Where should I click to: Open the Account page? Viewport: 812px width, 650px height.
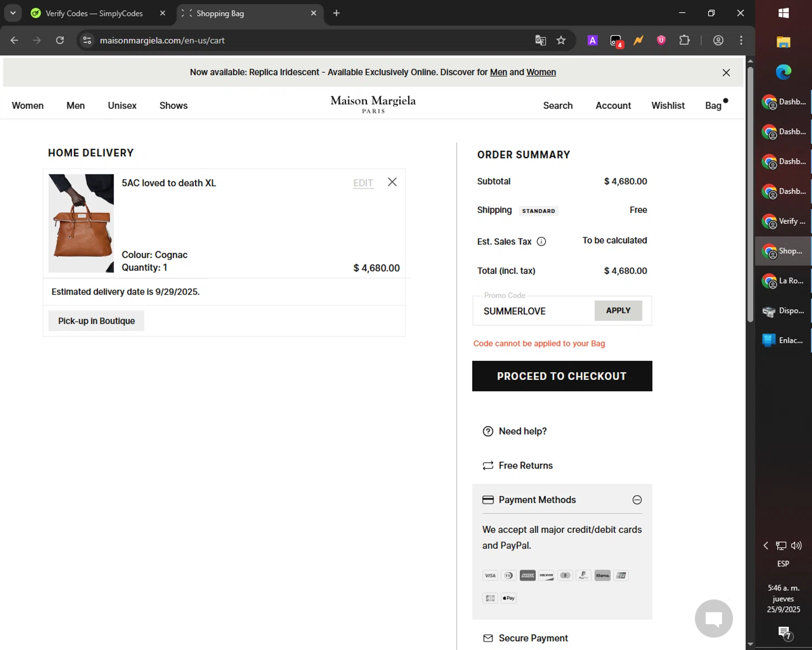tap(613, 106)
